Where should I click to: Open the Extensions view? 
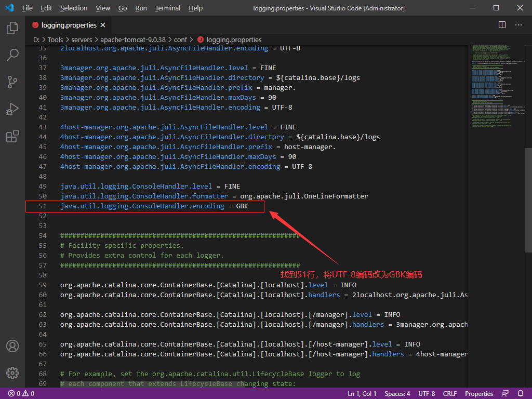[12, 136]
